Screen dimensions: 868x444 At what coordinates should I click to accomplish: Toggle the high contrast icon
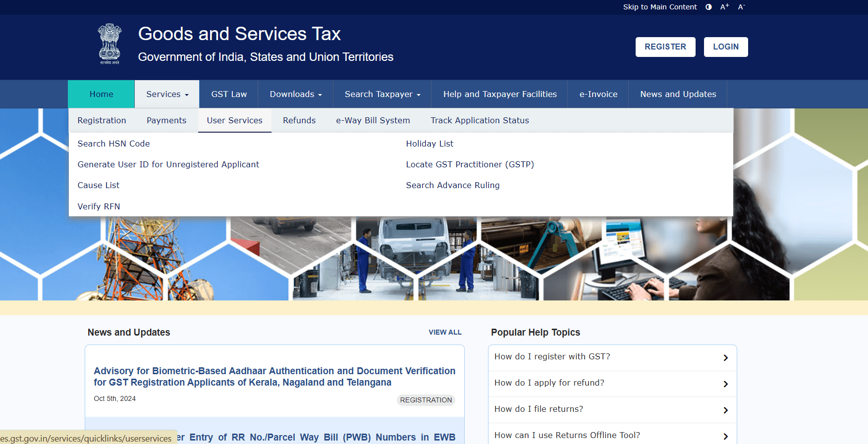coord(708,7)
